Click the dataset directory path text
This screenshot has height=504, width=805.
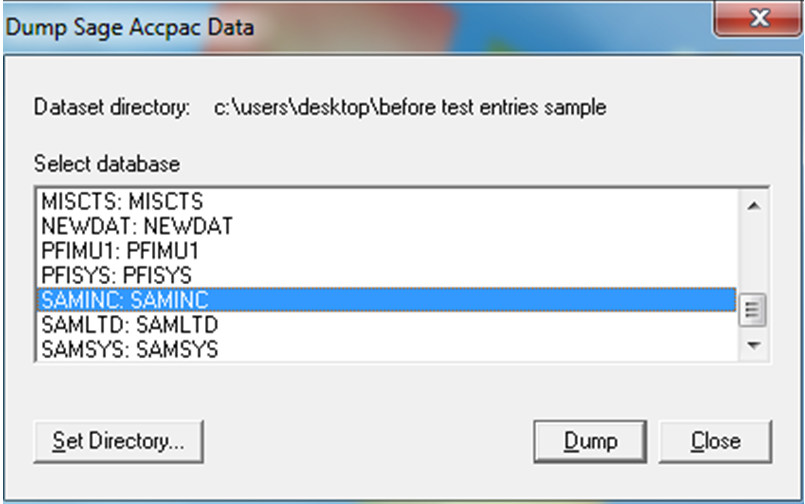(410, 108)
